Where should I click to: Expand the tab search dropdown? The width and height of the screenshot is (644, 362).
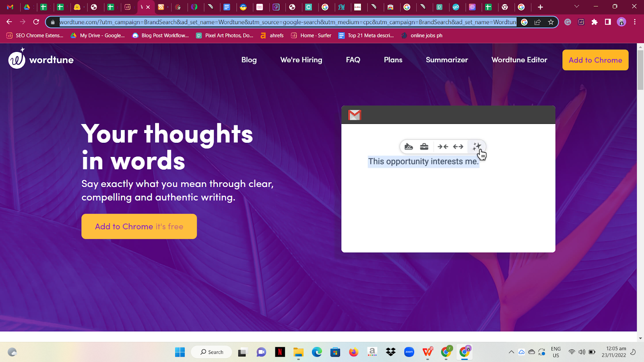[576, 6]
